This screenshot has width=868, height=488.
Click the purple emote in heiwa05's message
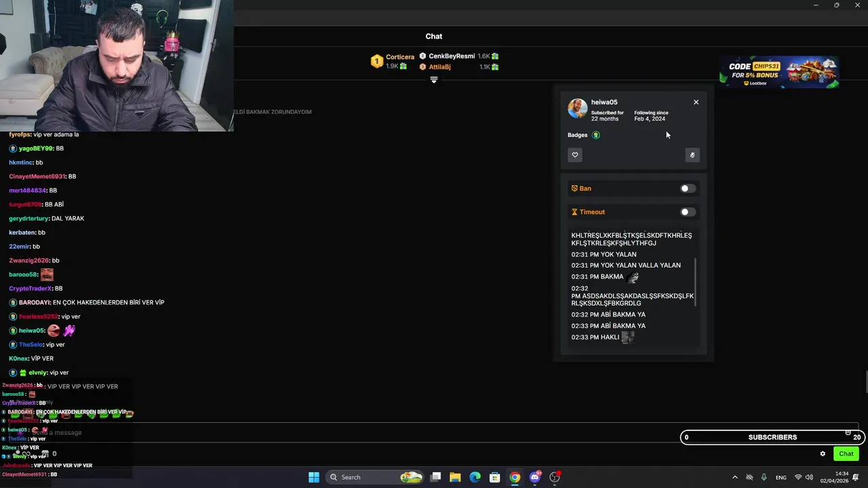tap(69, 331)
